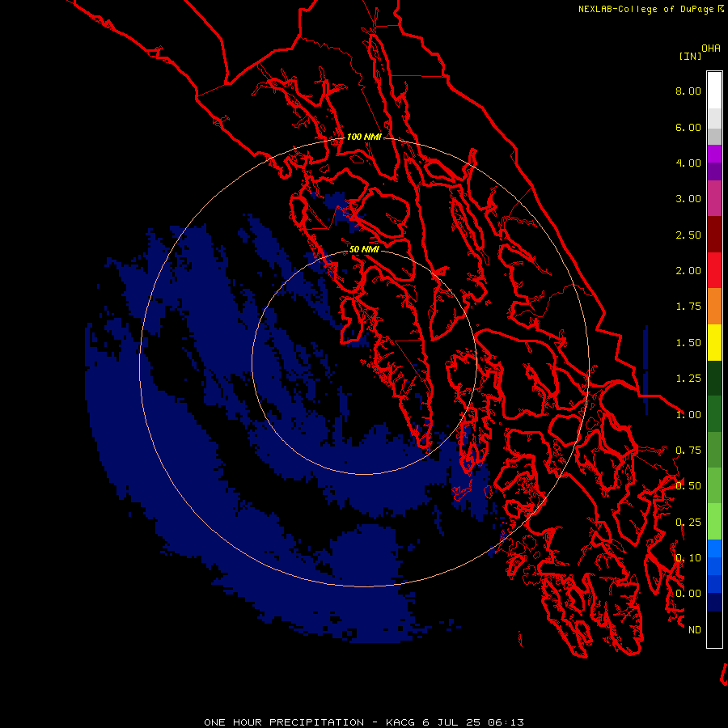Click the lime green swatch at 0.25
This screenshot has width=728, height=728.
[714, 522]
